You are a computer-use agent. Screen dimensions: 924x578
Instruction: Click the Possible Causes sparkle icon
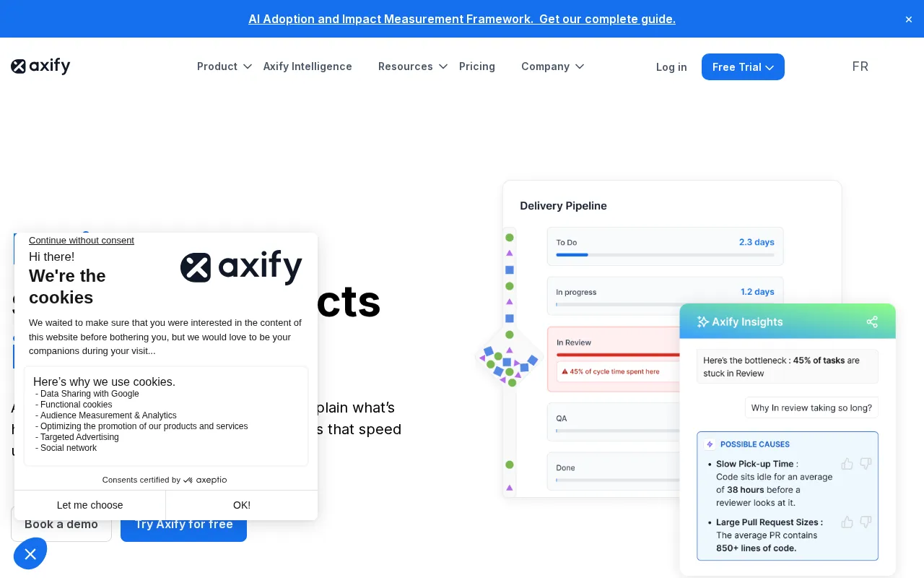[710, 444]
